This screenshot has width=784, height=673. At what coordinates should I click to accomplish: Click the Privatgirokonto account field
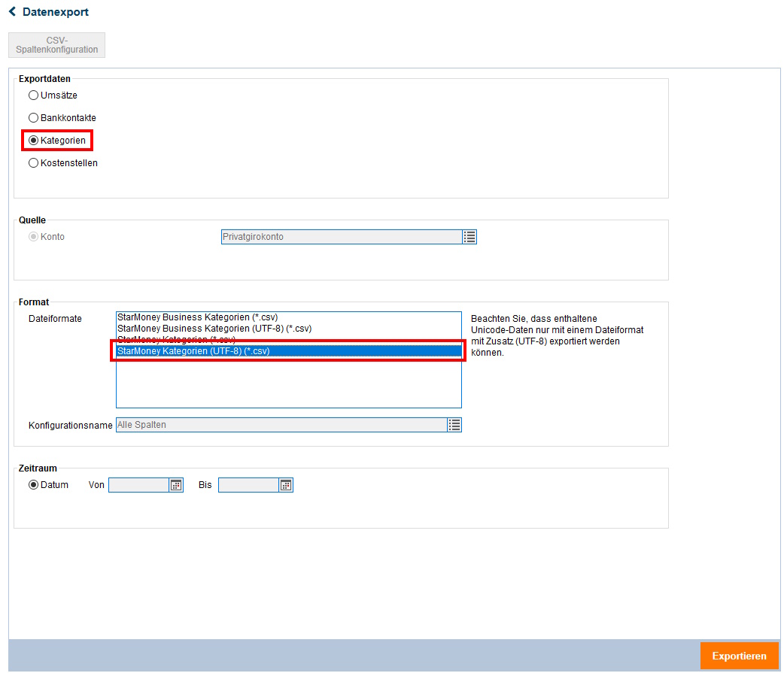point(341,237)
